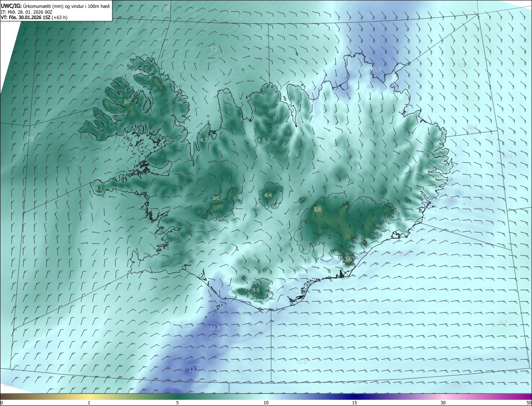Image resolution: width=532 pixels, height=406 pixels.
Task: Click the map value "4.4"
Action: point(268,195)
